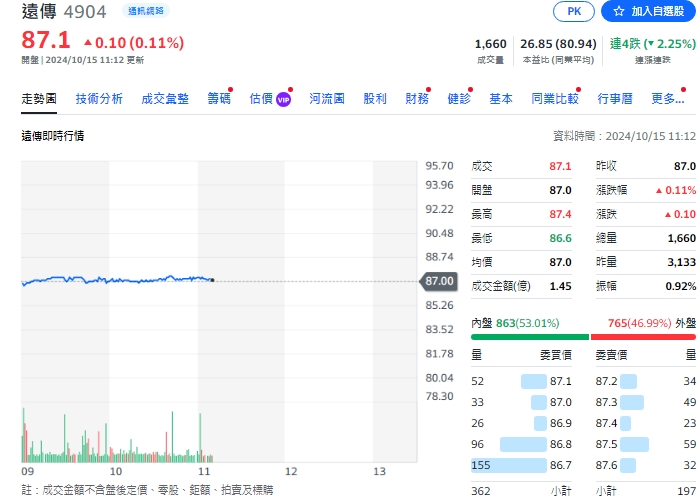Click the 資料時間 2024/10/15 11:12 timestamp
The height and width of the screenshot is (504, 699).
click(x=624, y=136)
